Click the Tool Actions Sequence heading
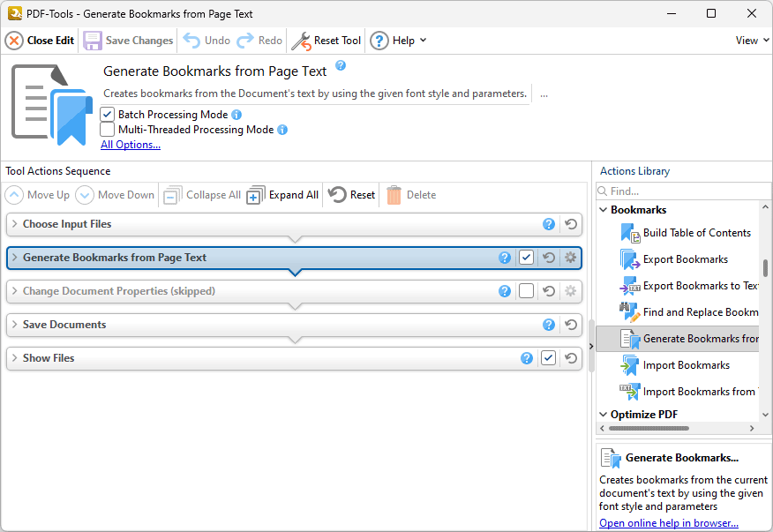The image size is (773, 532). pyautogui.click(x=58, y=171)
